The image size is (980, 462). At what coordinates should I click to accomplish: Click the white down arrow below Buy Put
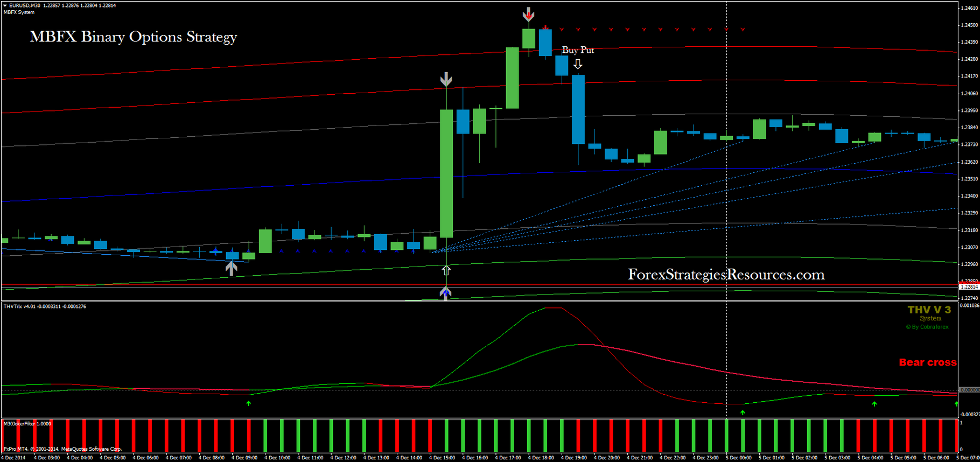click(x=578, y=64)
